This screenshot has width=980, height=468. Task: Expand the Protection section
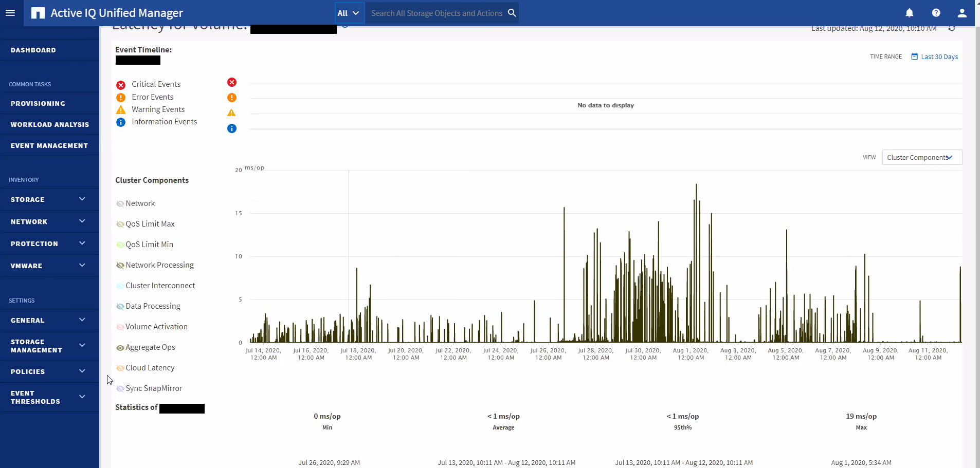pos(49,244)
